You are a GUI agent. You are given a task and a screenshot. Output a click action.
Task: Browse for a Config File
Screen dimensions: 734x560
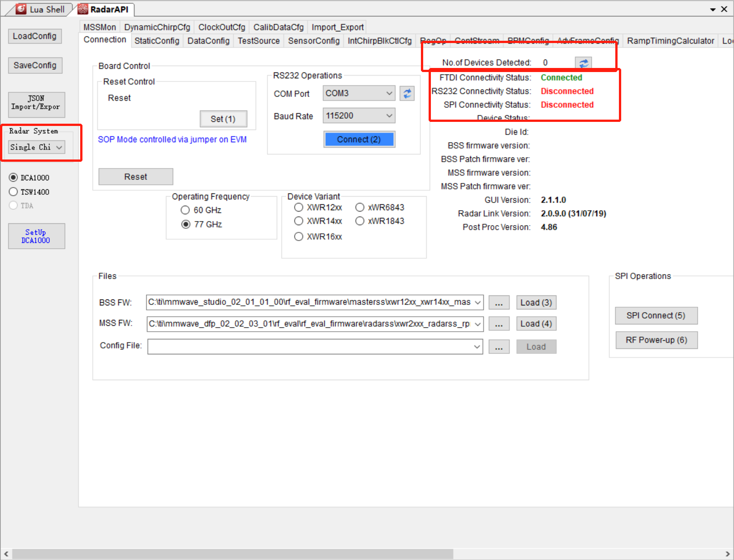tap(499, 347)
